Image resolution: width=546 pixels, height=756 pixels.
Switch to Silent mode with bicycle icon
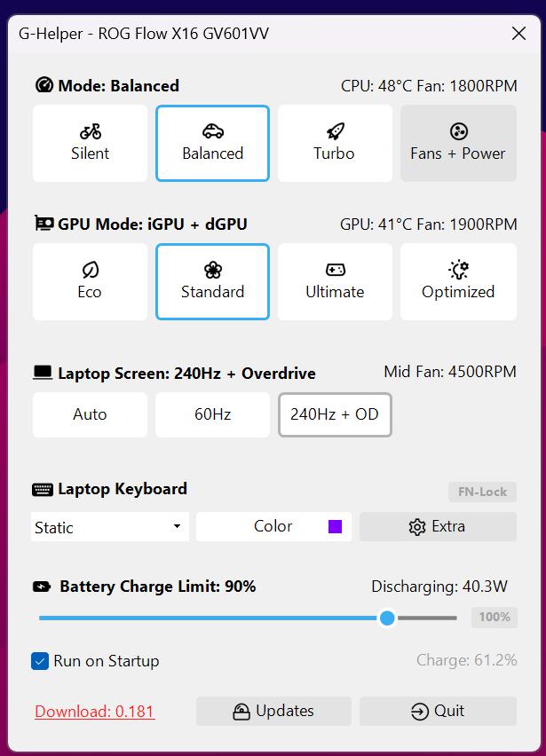tap(90, 143)
